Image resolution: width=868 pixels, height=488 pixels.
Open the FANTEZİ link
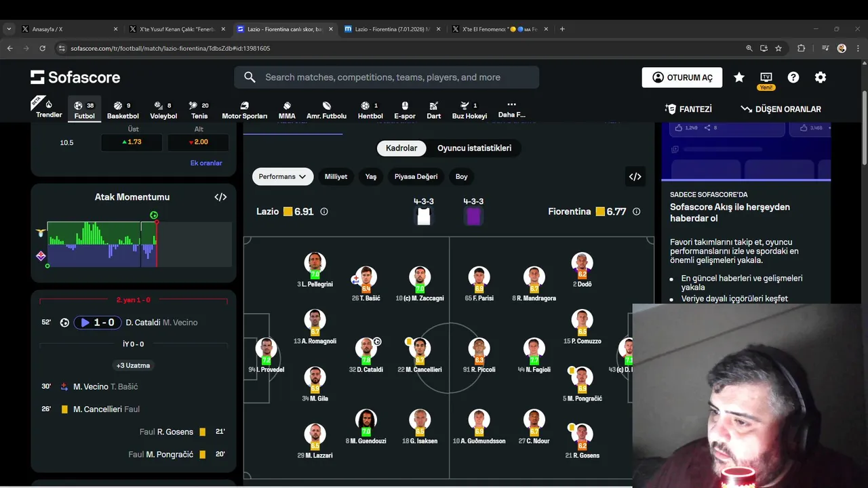(x=689, y=109)
